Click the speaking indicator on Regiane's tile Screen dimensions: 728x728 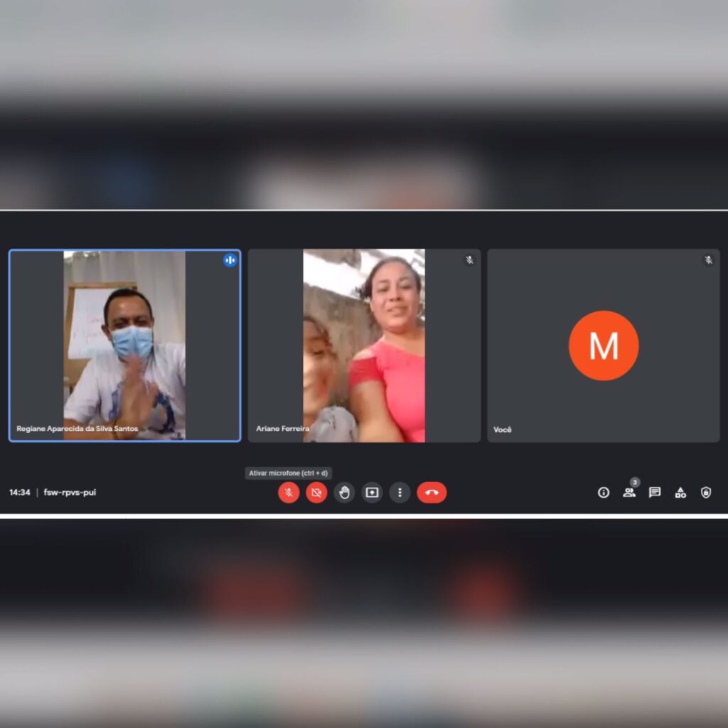[230, 260]
